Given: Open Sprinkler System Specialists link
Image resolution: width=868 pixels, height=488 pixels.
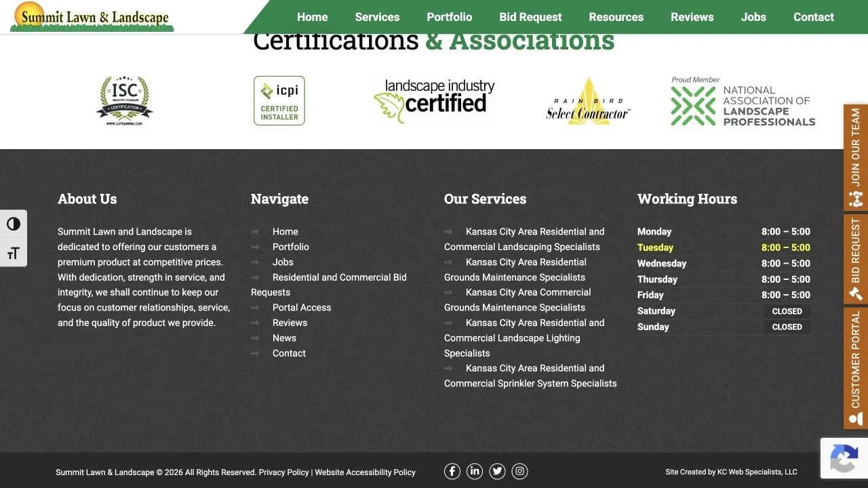Looking at the screenshot, I should point(530,375).
